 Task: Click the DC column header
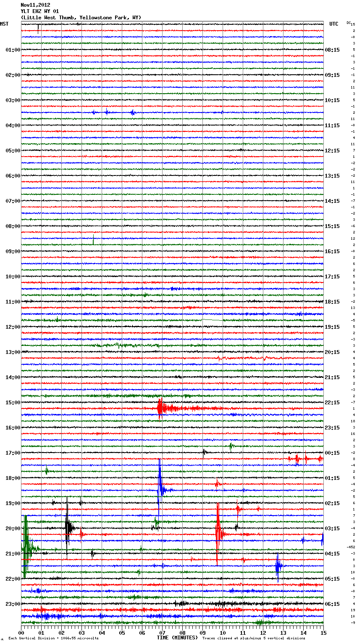(349, 23)
